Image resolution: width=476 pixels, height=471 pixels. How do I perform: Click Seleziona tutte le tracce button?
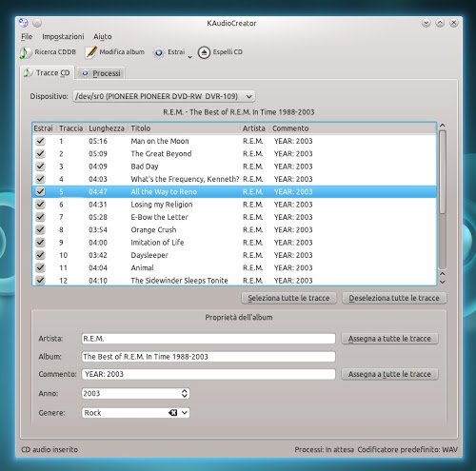288,298
